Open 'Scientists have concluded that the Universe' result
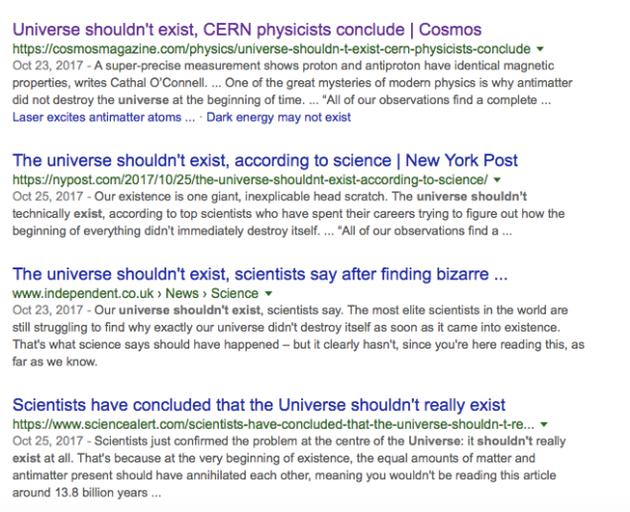Screen dimensions: 630x512 pos(259,405)
